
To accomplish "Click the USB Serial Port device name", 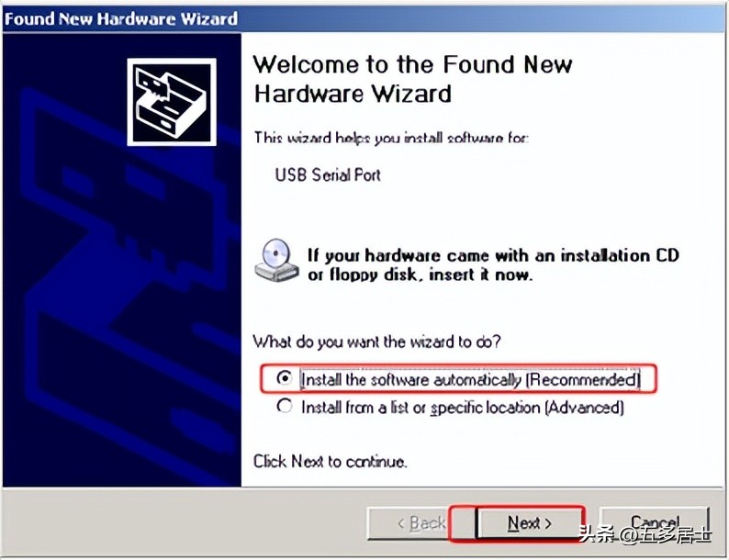I will pos(328,175).
